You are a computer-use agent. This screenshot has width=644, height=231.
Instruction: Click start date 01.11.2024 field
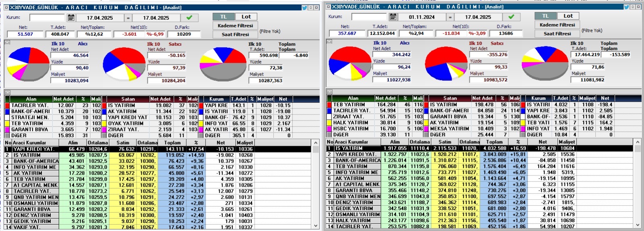[x=422, y=17]
